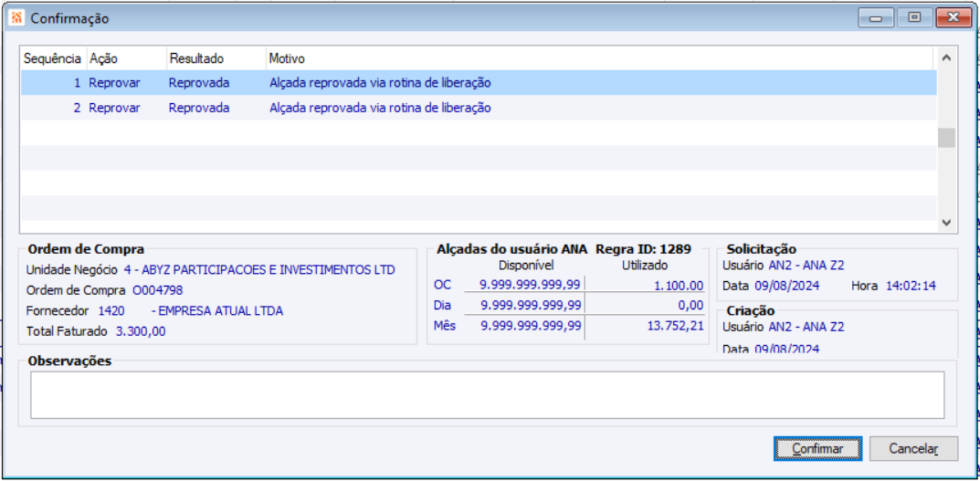The image size is (980, 481).
Task: Click order number O004798
Action: (157, 290)
